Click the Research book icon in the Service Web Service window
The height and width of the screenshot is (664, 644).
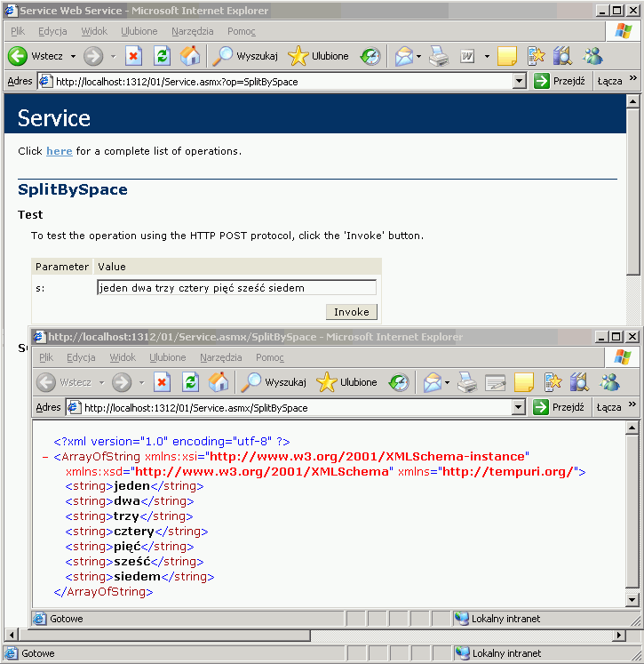click(563, 56)
